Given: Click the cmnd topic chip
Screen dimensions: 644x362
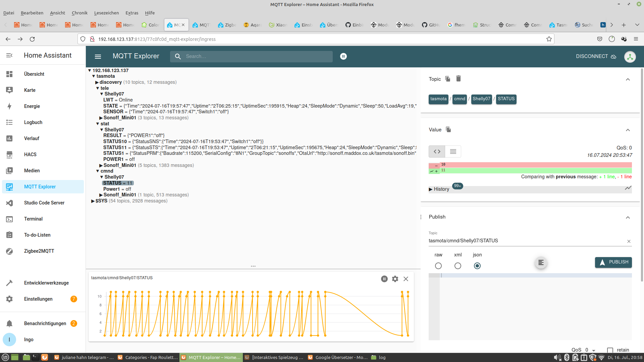Looking at the screenshot, I should tap(460, 99).
